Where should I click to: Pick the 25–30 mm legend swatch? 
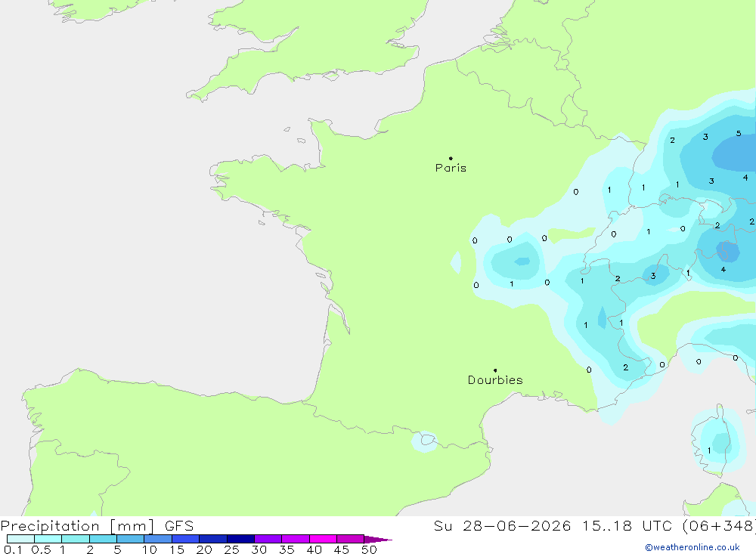point(240,539)
